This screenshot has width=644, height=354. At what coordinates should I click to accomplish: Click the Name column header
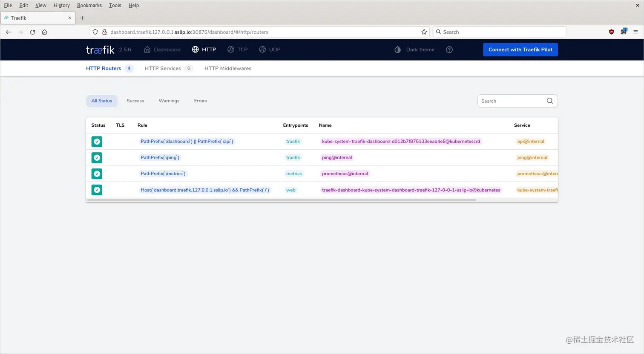tap(325, 125)
